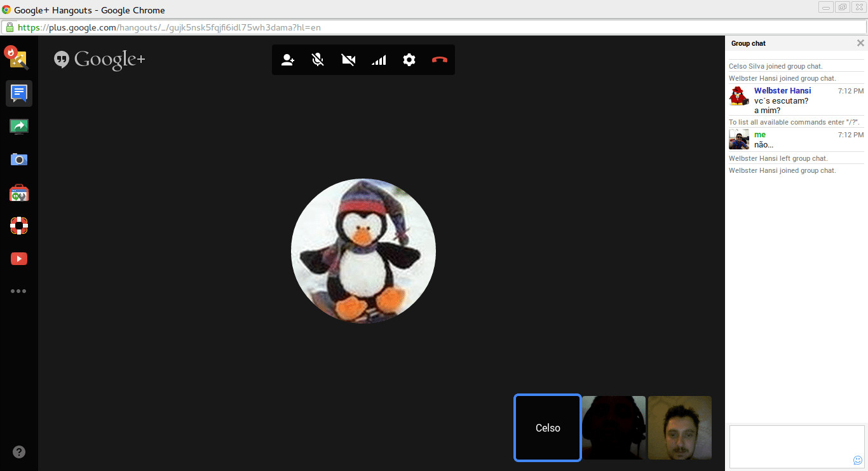Select Celso's video thumbnail
This screenshot has height=471, width=868.
547,428
